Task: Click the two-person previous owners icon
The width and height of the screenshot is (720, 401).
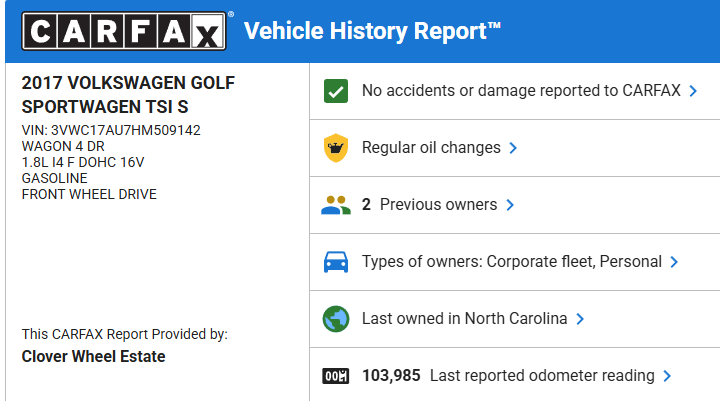Action: click(x=336, y=205)
